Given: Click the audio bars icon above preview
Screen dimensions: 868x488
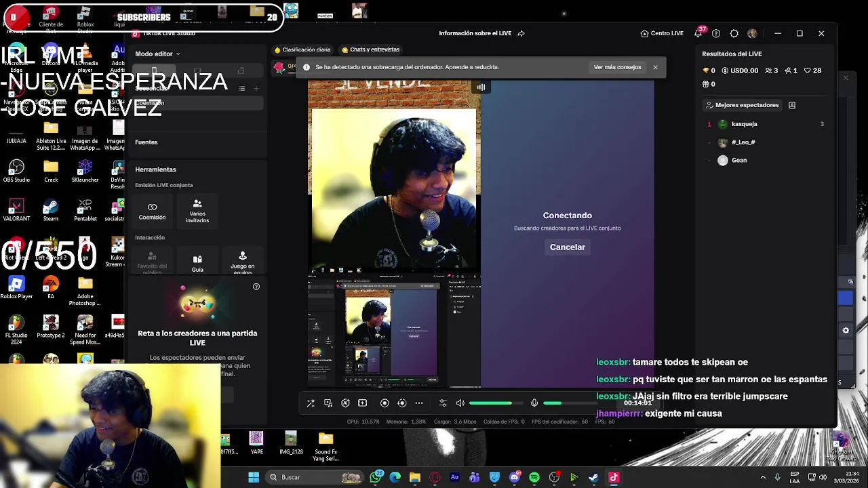Looking at the screenshot, I should pos(481,87).
